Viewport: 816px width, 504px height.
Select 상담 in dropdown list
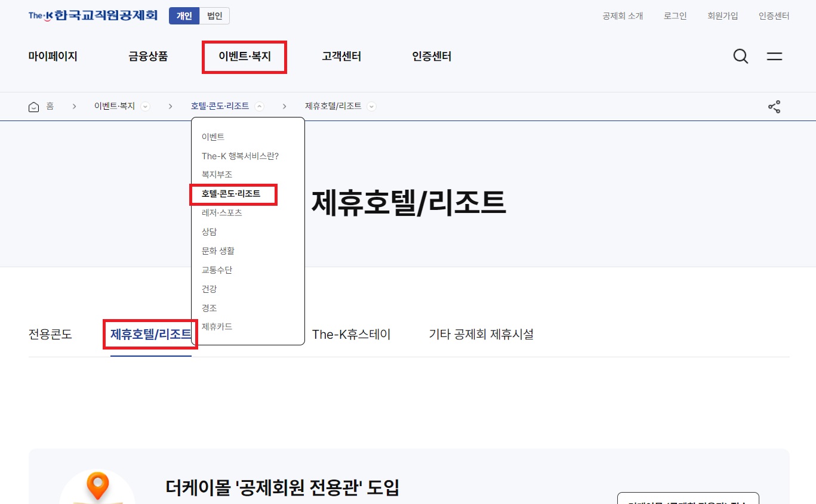coord(209,232)
